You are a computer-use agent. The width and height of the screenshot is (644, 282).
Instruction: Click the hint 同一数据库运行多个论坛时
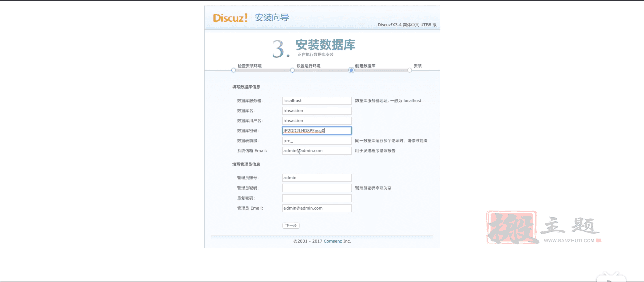pyautogui.click(x=391, y=141)
